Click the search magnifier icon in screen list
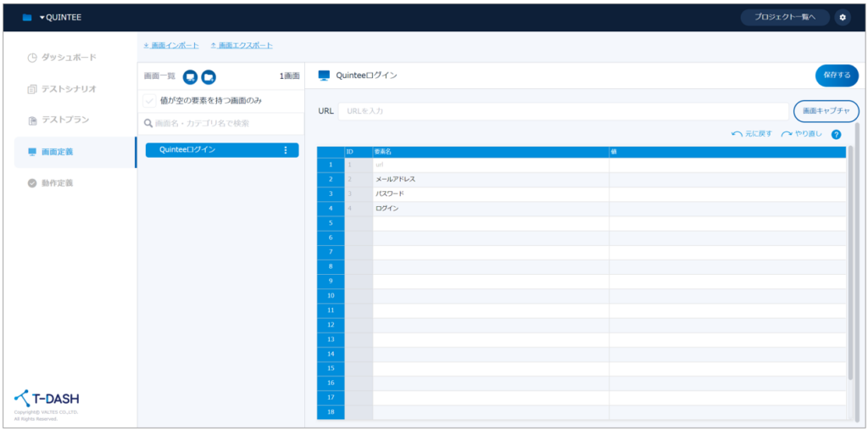Image resolution: width=868 pixels, height=431 pixels. [x=148, y=124]
